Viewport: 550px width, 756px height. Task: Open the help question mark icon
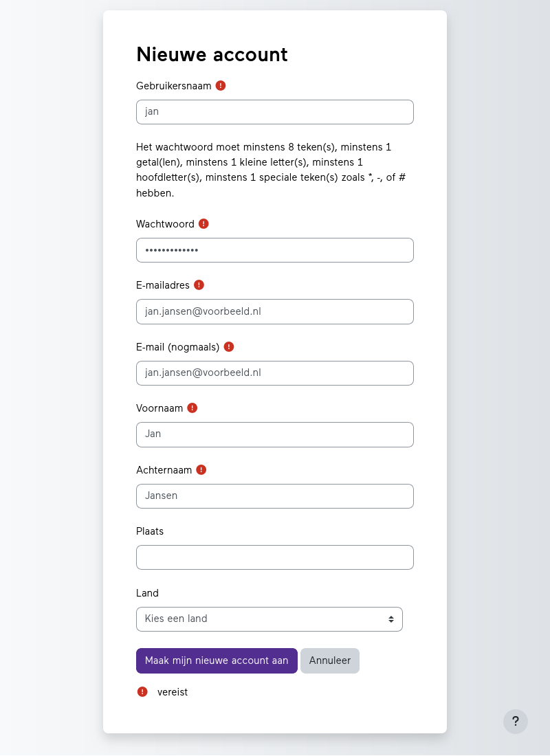[516, 722]
